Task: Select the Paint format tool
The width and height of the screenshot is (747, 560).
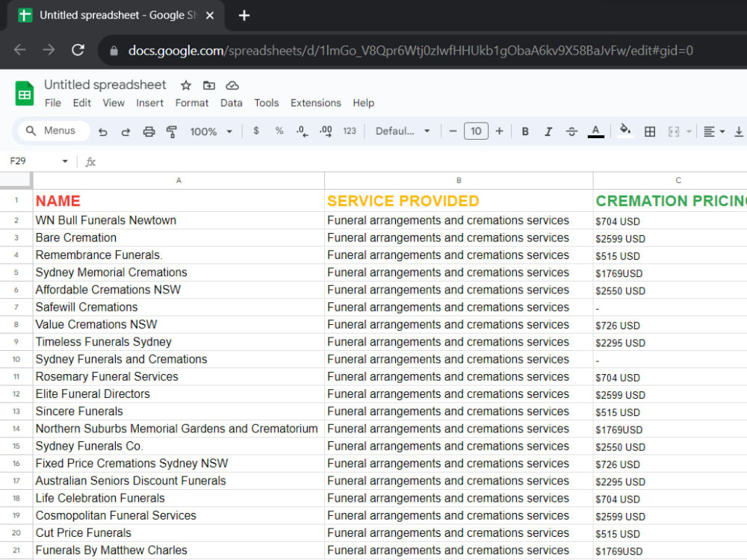Action: pyautogui.click(x=171, y=131)
